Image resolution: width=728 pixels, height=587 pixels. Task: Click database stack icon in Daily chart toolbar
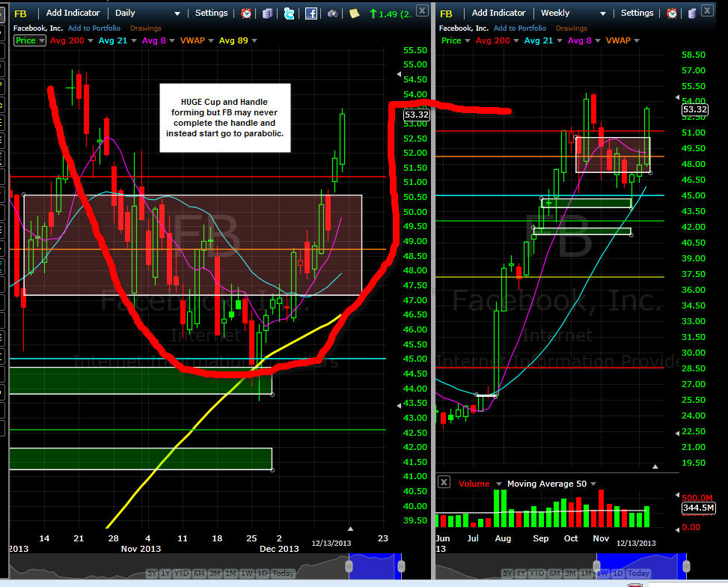(x=267, y=13)
